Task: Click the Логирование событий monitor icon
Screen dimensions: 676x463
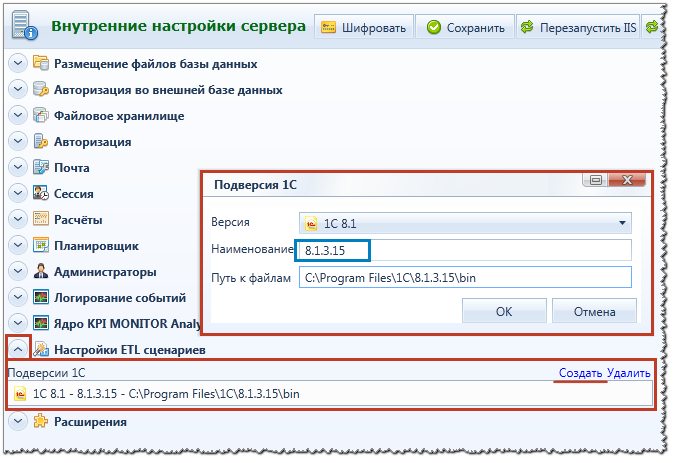Action: click(41, 297)
